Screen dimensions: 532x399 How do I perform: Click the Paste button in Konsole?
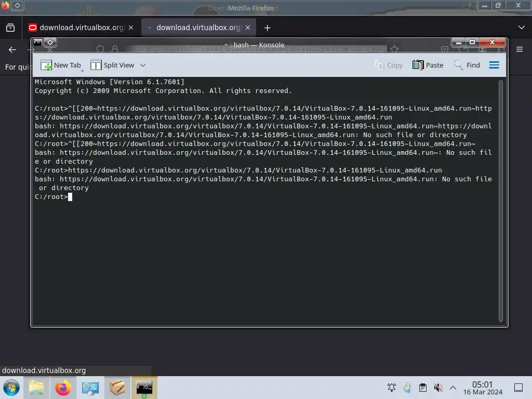(428, 65)
